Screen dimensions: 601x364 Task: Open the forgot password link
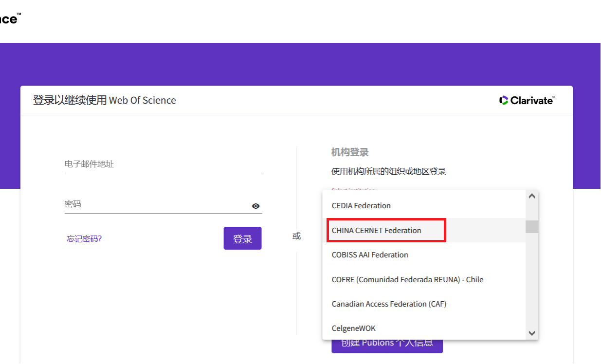tap(84, 239)
